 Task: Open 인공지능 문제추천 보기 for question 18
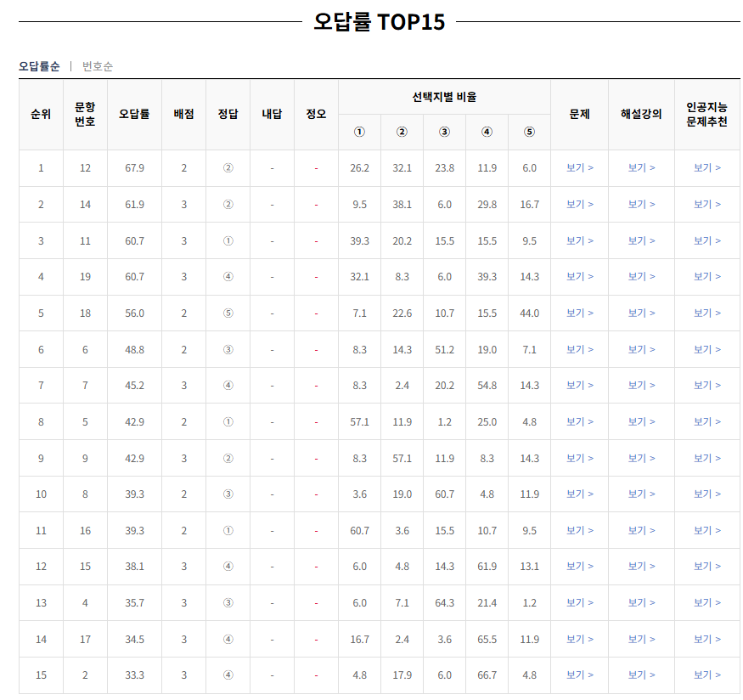[x=707, y=313]
